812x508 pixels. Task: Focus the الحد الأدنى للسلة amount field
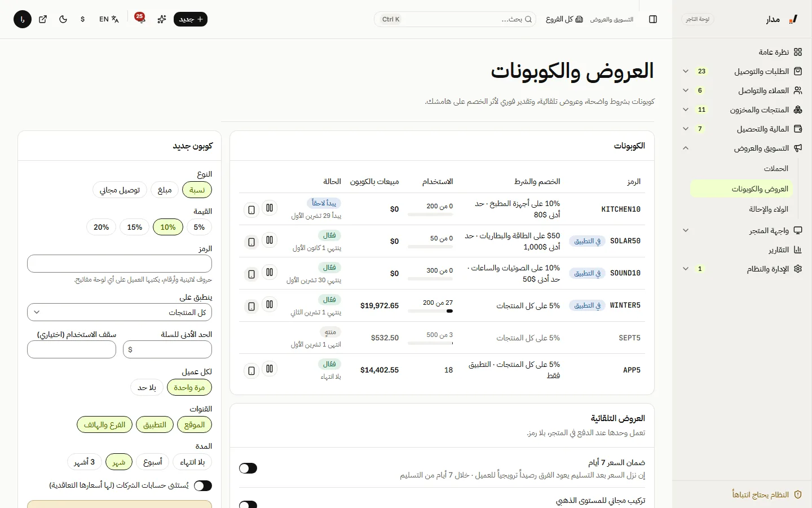coord(167,349)
